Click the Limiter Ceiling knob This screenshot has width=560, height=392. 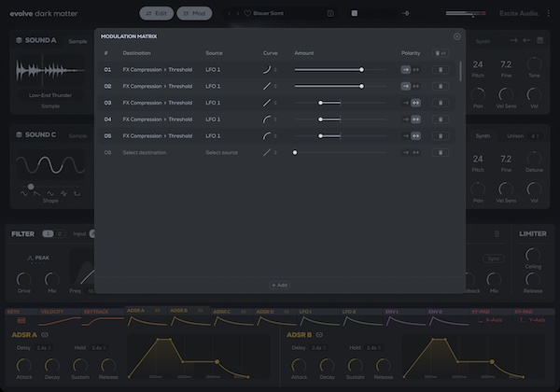tap(533, 255)
